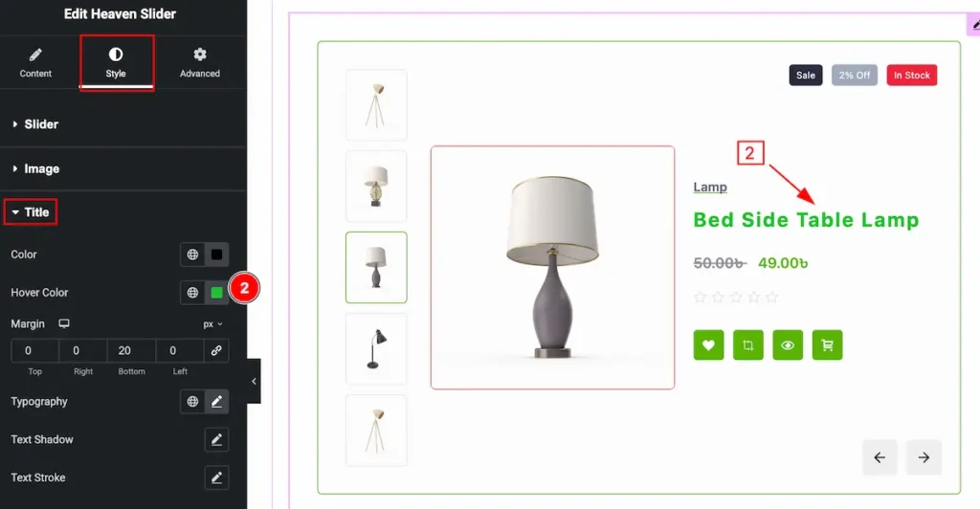Click the add to cart icon
The width and height of the screenshot is (980, 509).
(x=827, y=344)
